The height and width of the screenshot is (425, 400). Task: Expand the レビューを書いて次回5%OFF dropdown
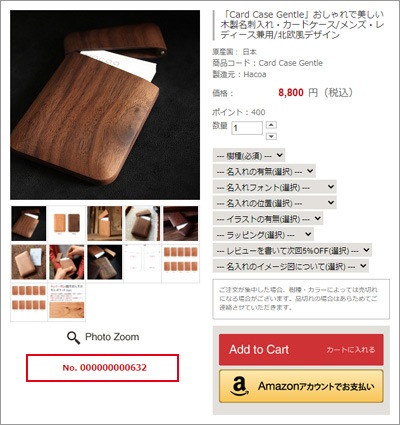[x=292, y=250]
